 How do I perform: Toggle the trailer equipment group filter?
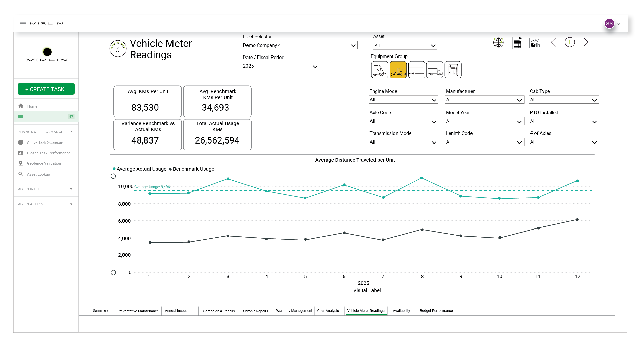[416, 70]
